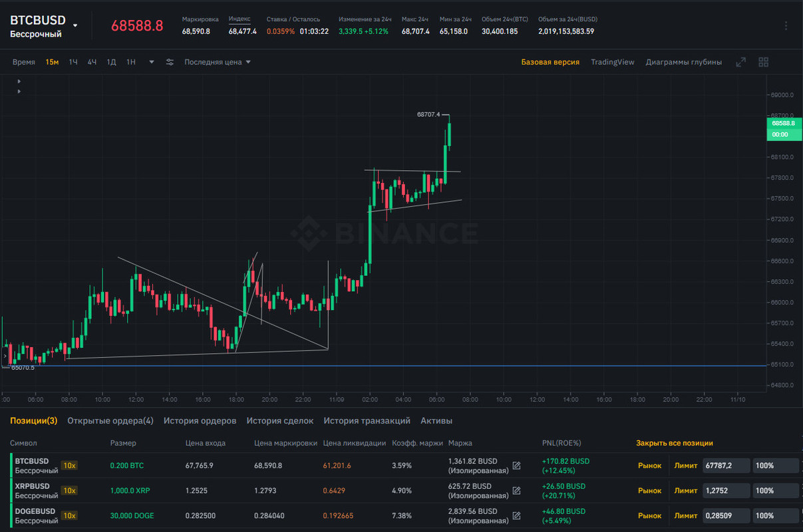
Task: Click the DOGEBUSD 100% quantity field
Action: 776,515
